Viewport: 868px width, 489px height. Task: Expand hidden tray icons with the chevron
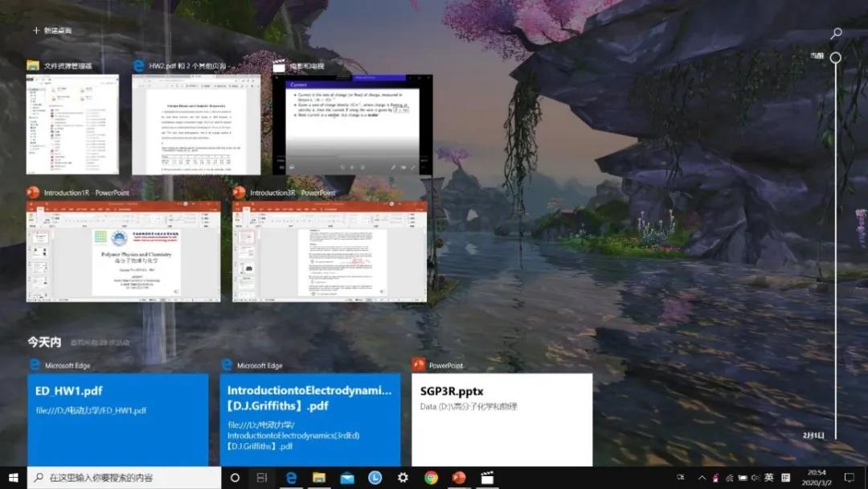coord(702,478)
